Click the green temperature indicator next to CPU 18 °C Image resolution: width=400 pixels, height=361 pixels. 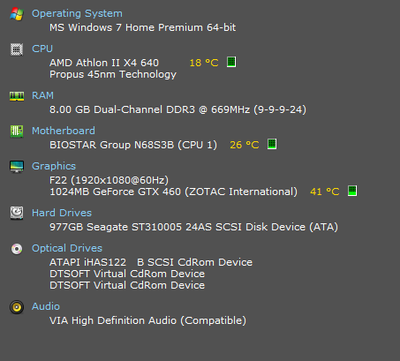[231, 62]
